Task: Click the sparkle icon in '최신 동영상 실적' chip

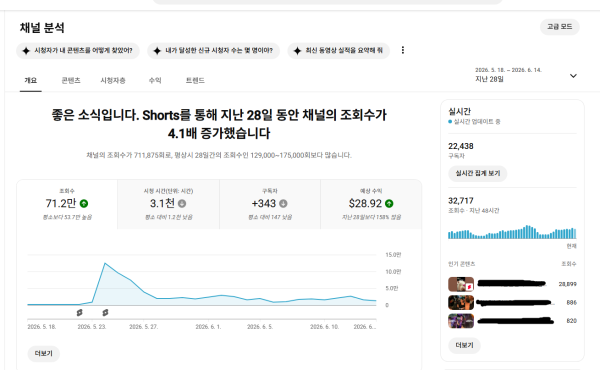Action: tap(297, 51)
